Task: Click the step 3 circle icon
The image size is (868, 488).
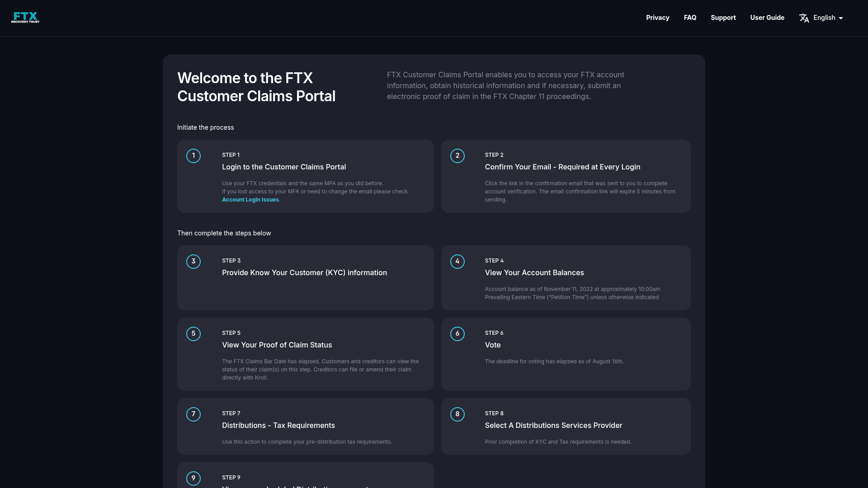Action: (x=193, y=262)
